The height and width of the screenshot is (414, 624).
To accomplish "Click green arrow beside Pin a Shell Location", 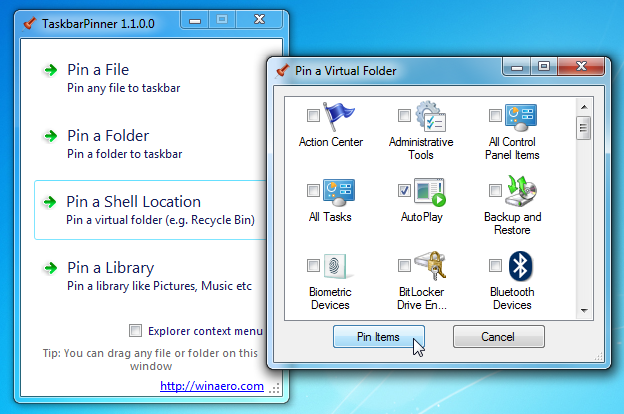I will coord(50,202).
